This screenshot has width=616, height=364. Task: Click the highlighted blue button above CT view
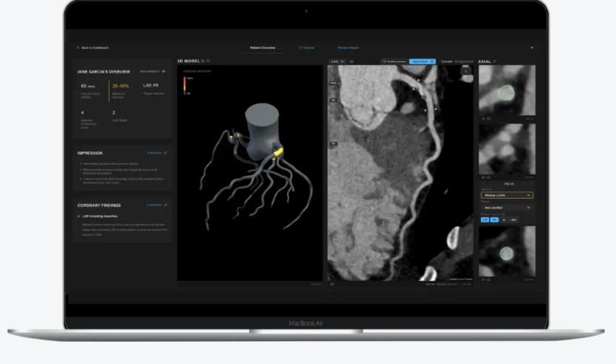(420, 62)
